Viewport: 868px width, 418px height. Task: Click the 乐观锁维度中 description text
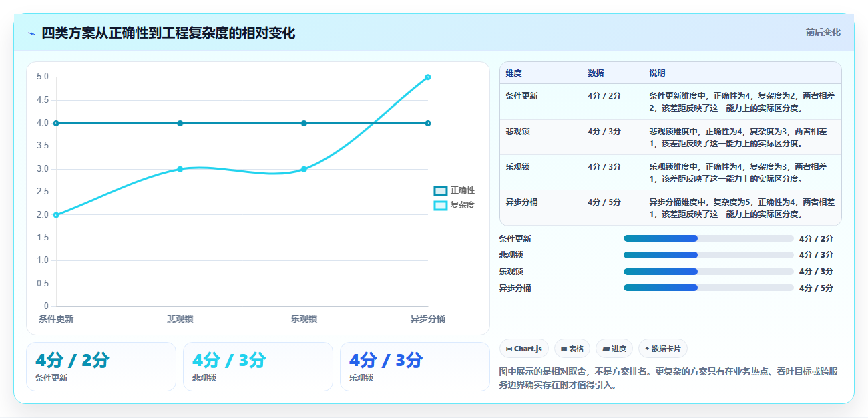738,172
